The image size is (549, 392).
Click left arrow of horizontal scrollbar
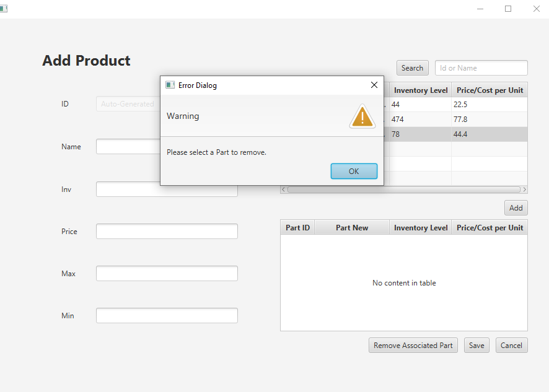coord(284,189)
